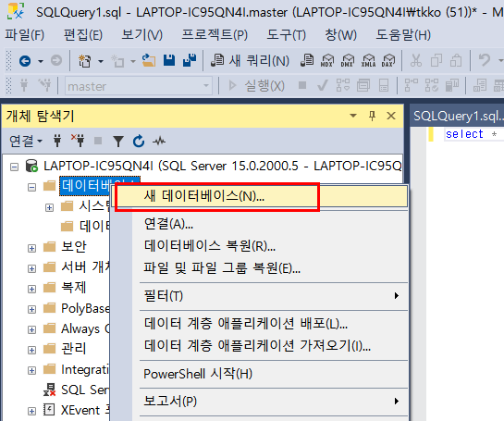Open the 파일(F) menu
This screenshot has height=421, width=504.
click(x=25, y=35)
